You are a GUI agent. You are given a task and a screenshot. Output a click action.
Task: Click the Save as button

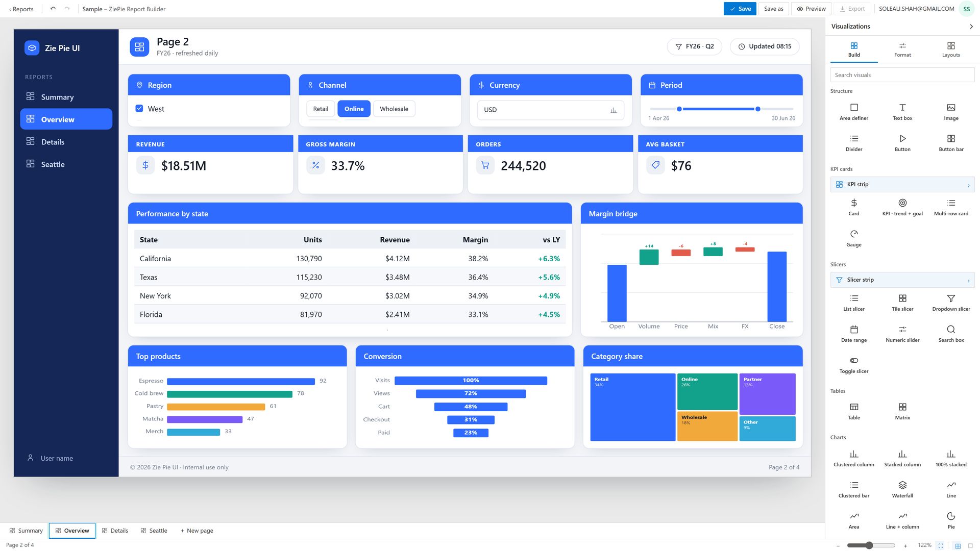(x=773, y=9)
